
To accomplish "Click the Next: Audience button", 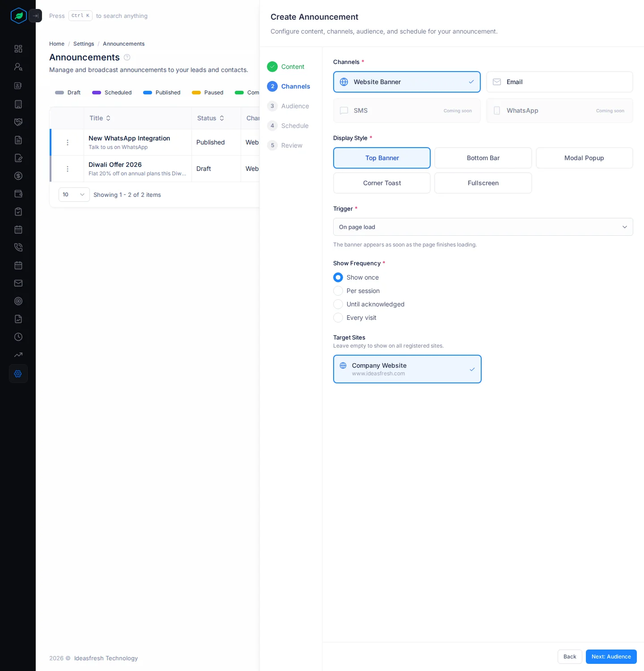I will [611, 657].
